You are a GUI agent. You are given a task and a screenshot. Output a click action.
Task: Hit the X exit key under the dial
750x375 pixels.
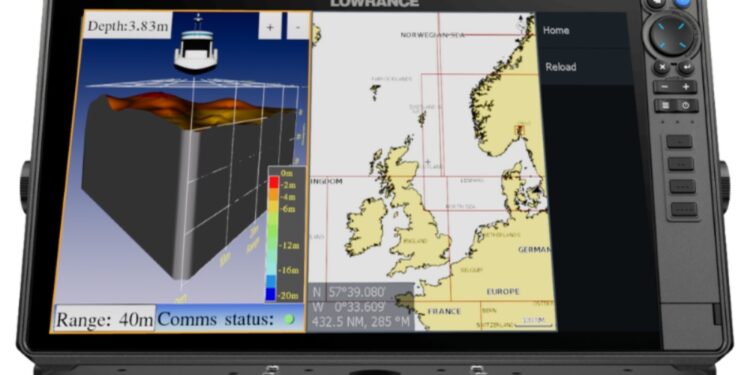click(661, 67)
